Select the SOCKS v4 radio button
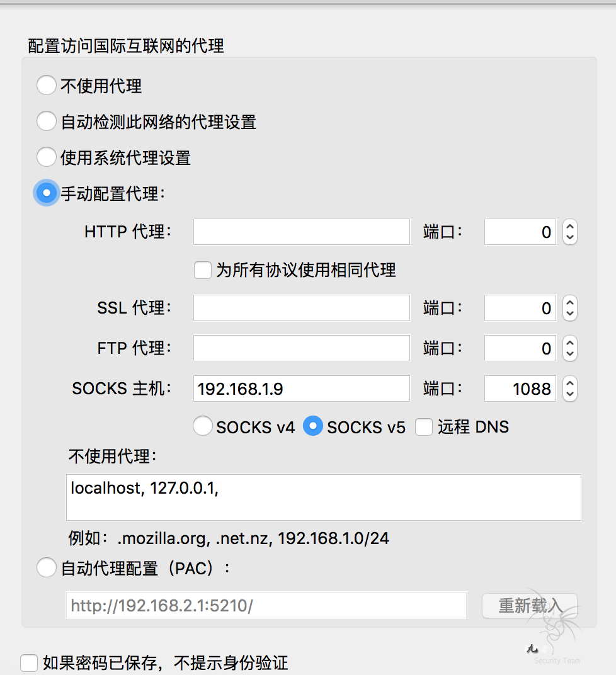 pos(202,426)
